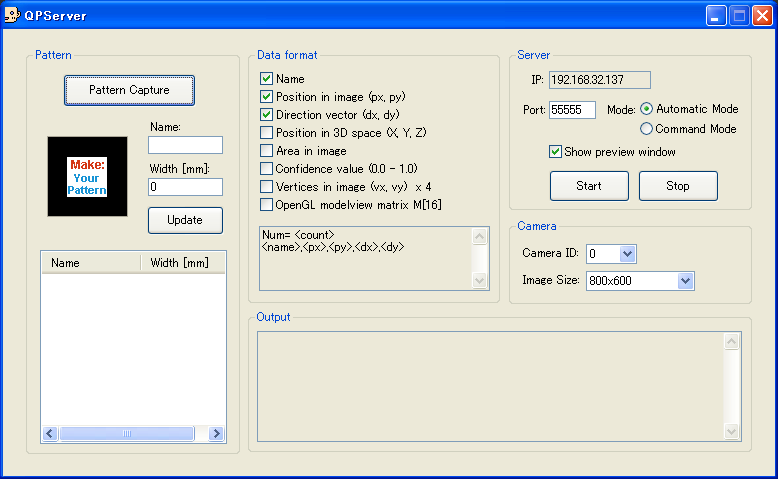Uncheck Position in image (px, py)
This screenshot has width=778, height=479.
click(266, 97)
